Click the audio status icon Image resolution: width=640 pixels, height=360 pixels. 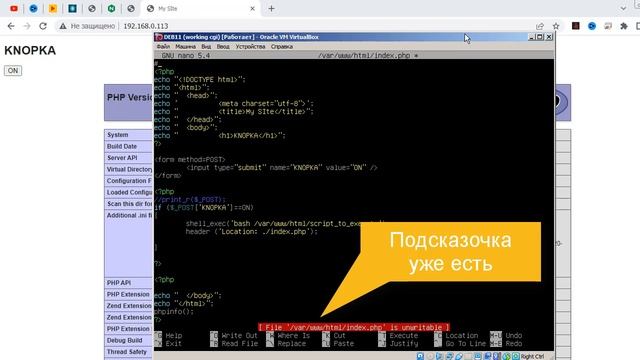(440, 356)
